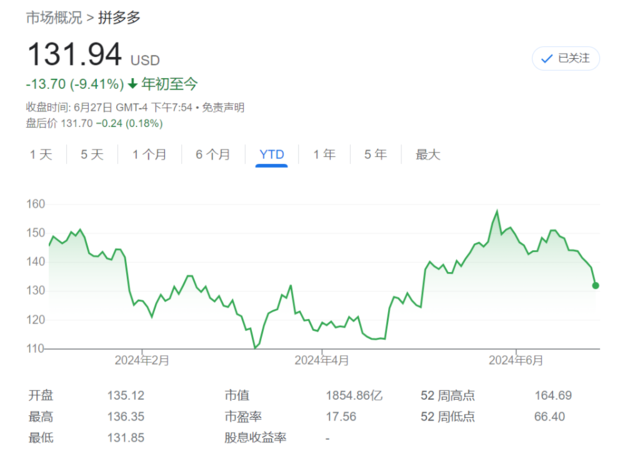Open the 最大 time range tab
This screenshot has width=640, height=451.
point(428,154)
